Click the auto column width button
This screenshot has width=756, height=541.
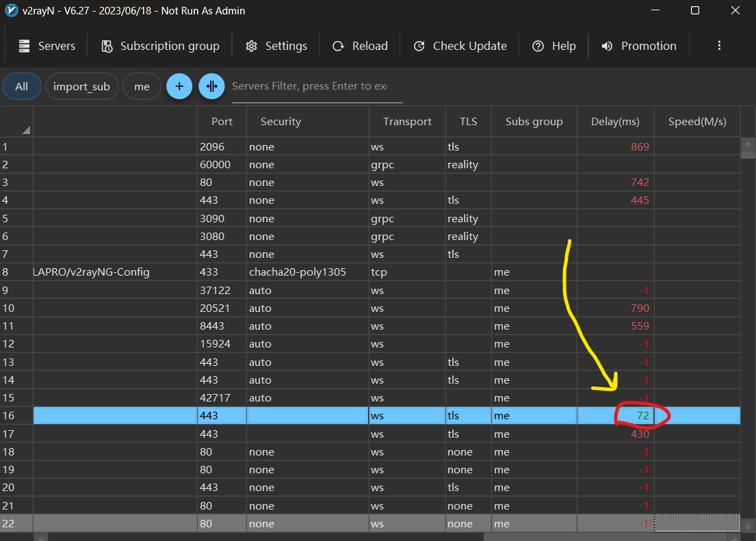[x=211, y=86]
